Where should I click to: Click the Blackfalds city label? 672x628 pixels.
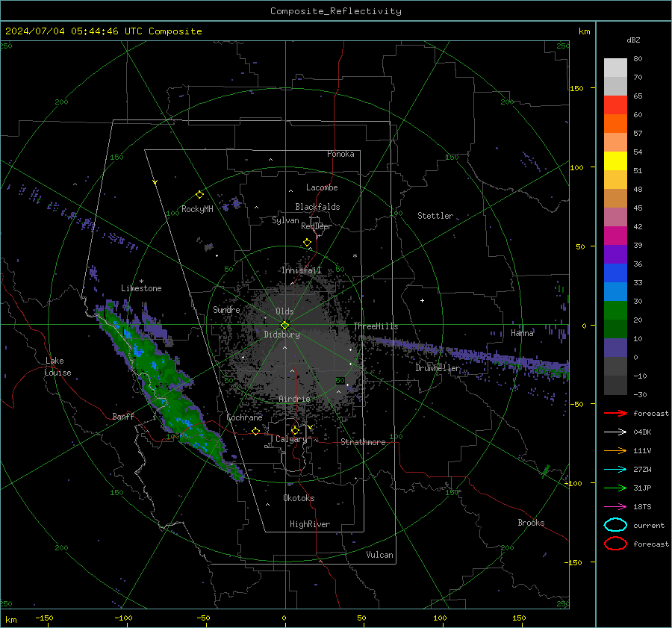(317, 207)
